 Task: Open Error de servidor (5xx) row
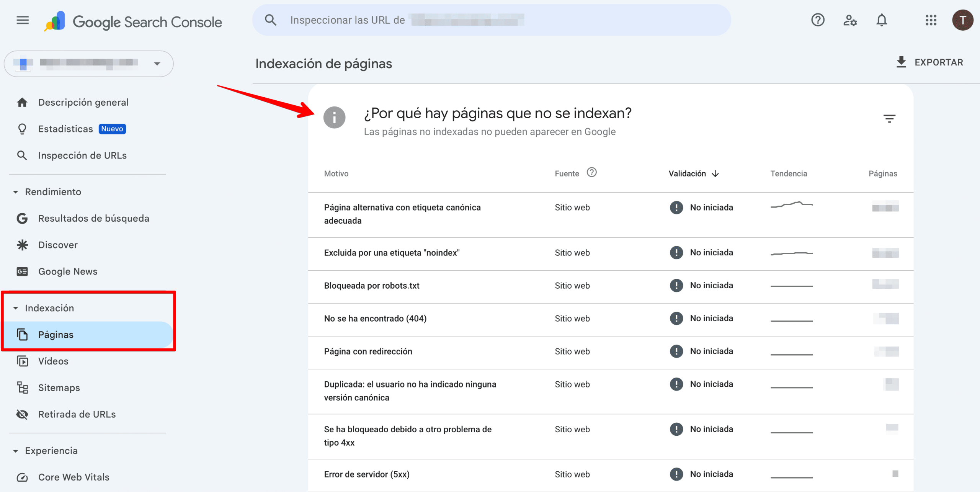611,475
